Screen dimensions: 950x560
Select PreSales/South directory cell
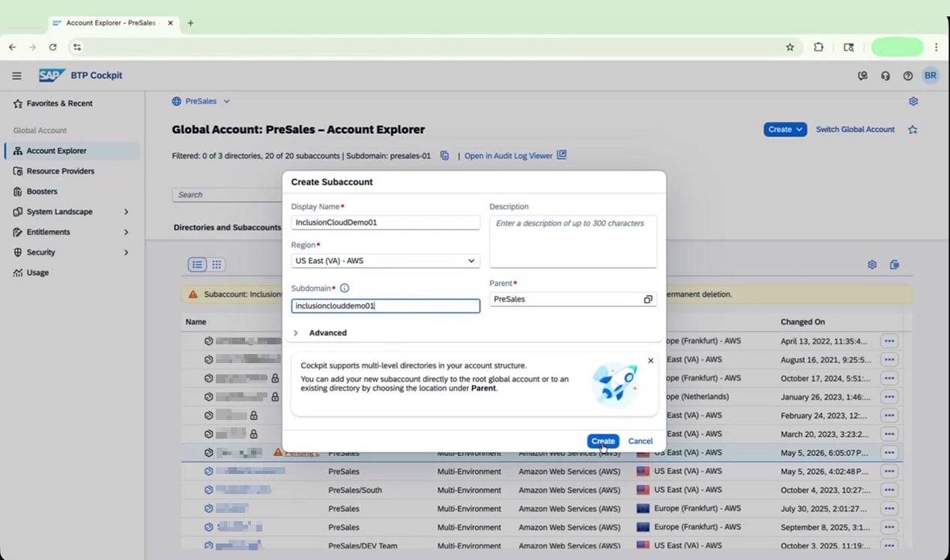click(x=355, y=490)
